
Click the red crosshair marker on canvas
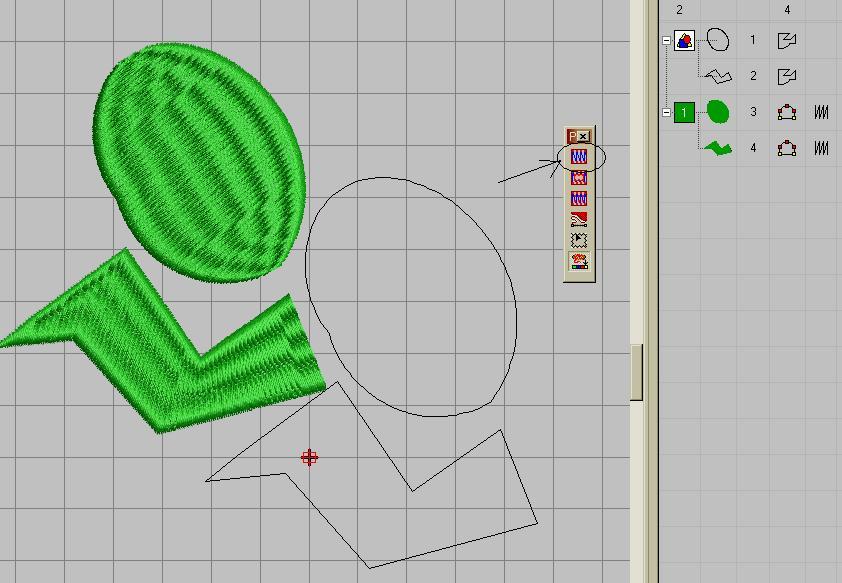(x=310, y=458)
